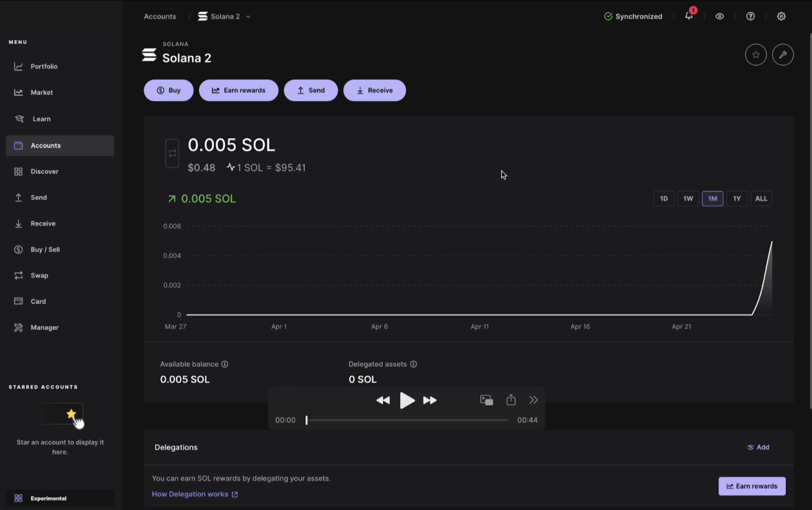Add a new delegation

click(x=757, y=447)
